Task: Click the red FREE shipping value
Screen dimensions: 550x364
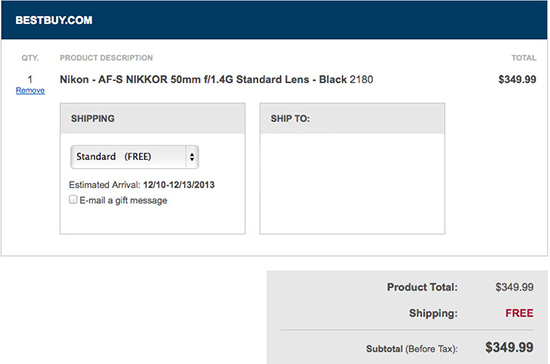Action: (519, 313)
